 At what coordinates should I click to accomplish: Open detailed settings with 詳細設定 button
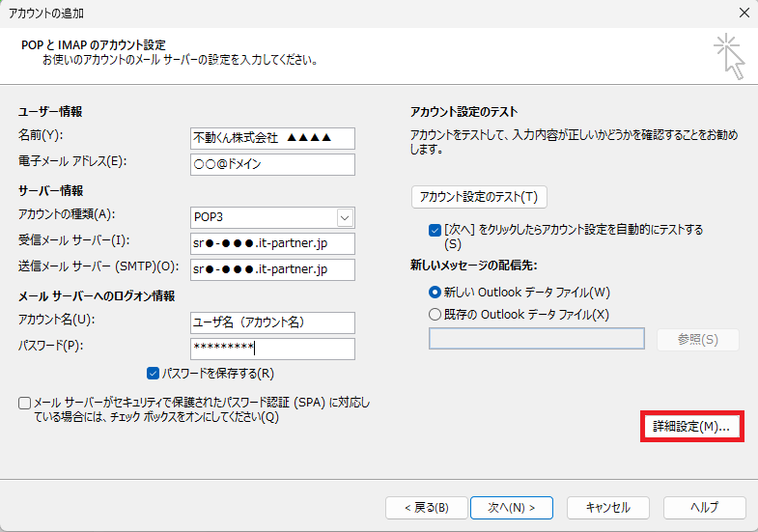(691, 427)
